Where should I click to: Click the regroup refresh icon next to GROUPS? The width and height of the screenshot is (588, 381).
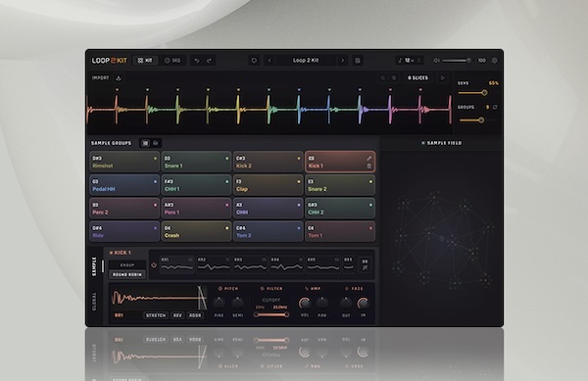(495, 107)
